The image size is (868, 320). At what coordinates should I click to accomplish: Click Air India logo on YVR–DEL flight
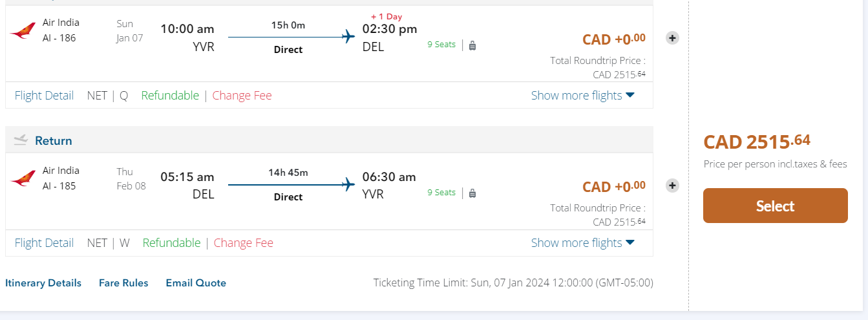(23, 30)
